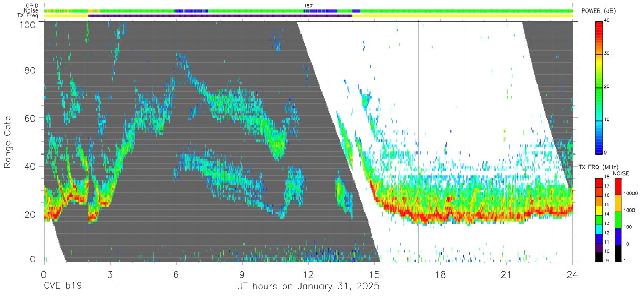Click the 80 tick on the Range Gate axis
This screenshot has width=644, height=297.
pyautogui.click(x=29, y=70)
